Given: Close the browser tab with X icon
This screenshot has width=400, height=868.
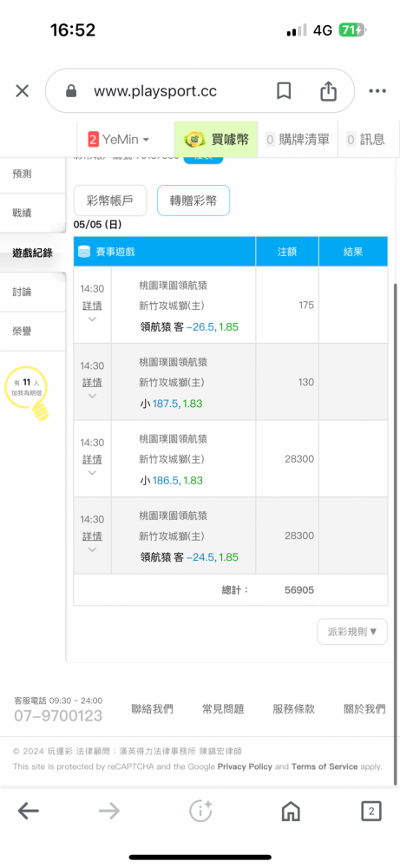Looking at the screenshot, I should [23, 91].
